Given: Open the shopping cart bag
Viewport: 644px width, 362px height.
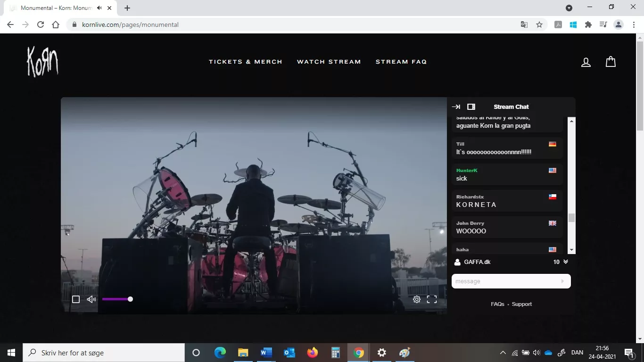Looking at the screenshot, I should [x=611, y=62].
